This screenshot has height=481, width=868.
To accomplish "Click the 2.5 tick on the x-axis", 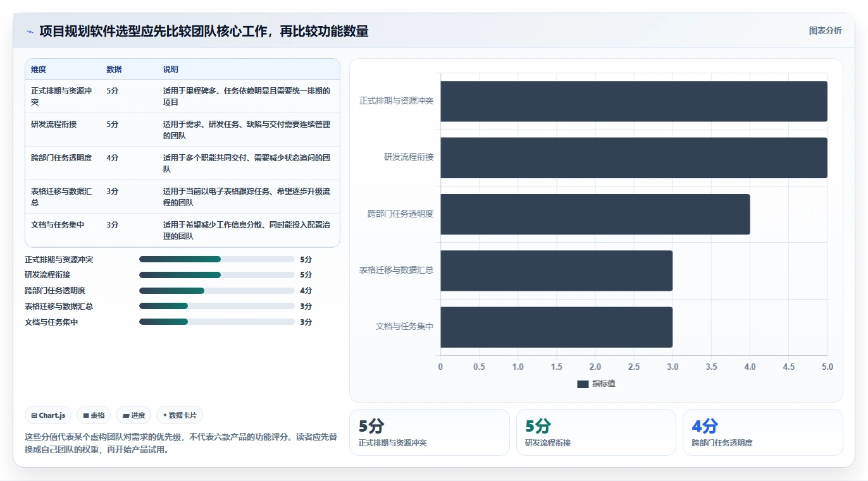I will click(x=634, y=367).
